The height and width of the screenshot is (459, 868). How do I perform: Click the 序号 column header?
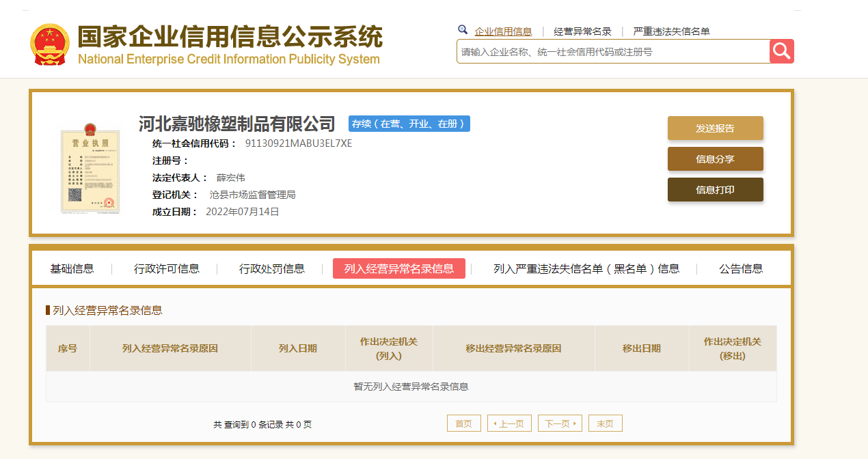click(x=68, y=348)
